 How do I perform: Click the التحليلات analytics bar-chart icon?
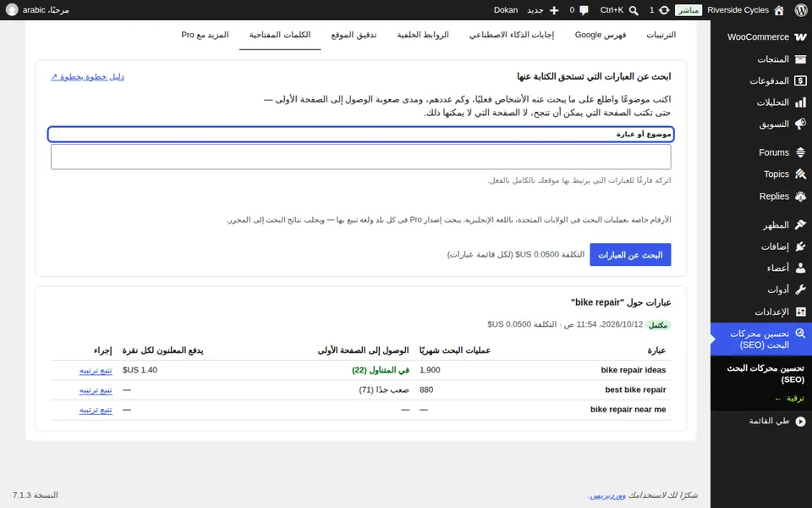[800, 102]
